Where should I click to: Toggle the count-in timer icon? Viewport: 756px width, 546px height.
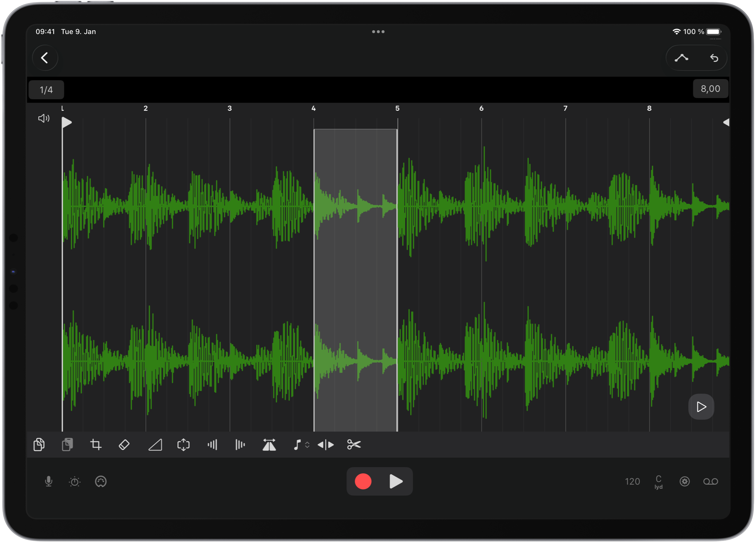(75, 482)
